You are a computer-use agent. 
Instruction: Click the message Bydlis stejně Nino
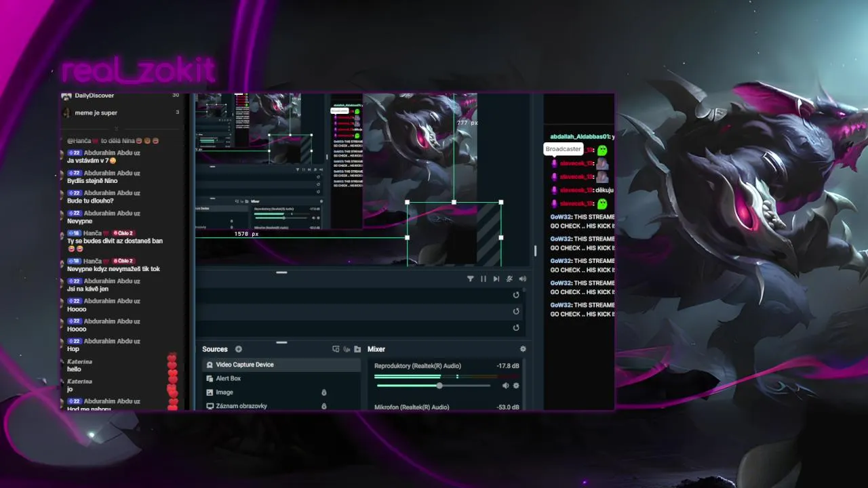coord(92,181)
